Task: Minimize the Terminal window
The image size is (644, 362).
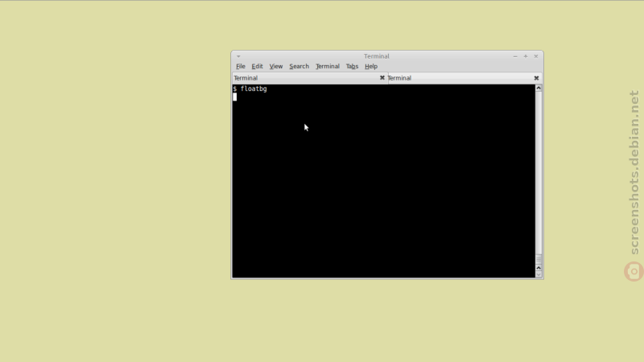Action: [515, 56]
